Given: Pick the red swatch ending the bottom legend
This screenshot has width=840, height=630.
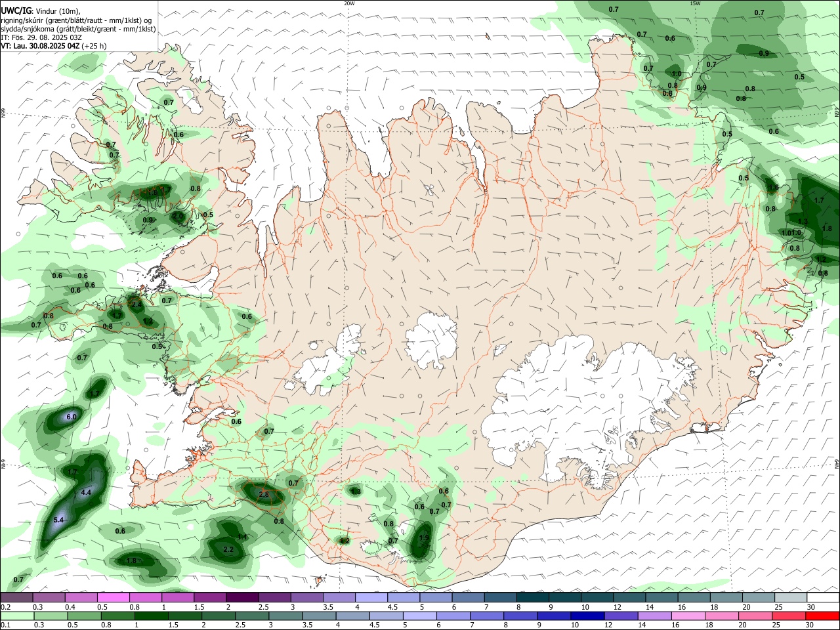Looking at the screenshot, I should [822, 616].
